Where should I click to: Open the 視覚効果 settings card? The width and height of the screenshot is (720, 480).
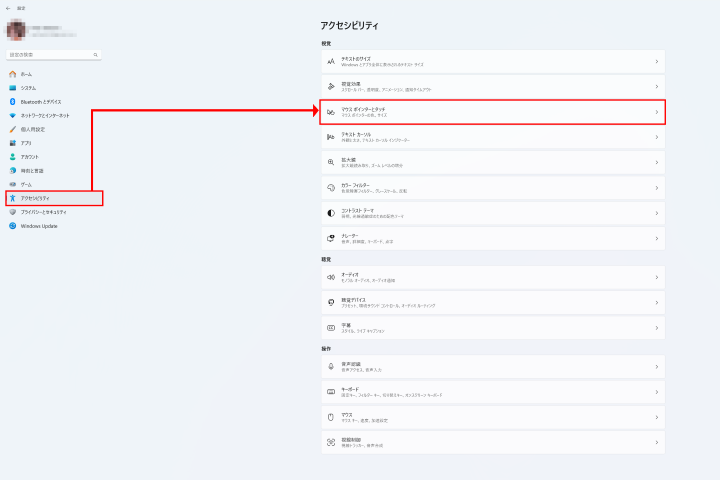pos(492,86)
